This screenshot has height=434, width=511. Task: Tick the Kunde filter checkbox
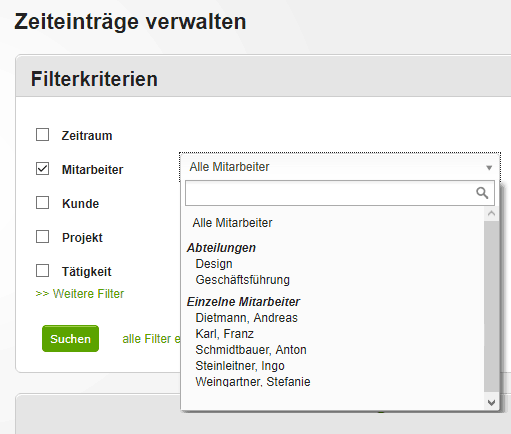click(42, 203)
